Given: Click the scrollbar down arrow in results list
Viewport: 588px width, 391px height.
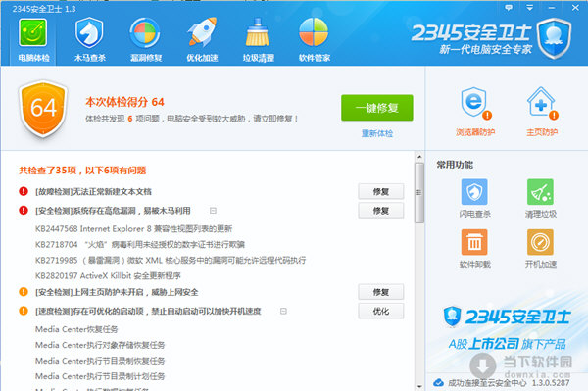Looking at the screenshot, I should click(x=419, y=386).
